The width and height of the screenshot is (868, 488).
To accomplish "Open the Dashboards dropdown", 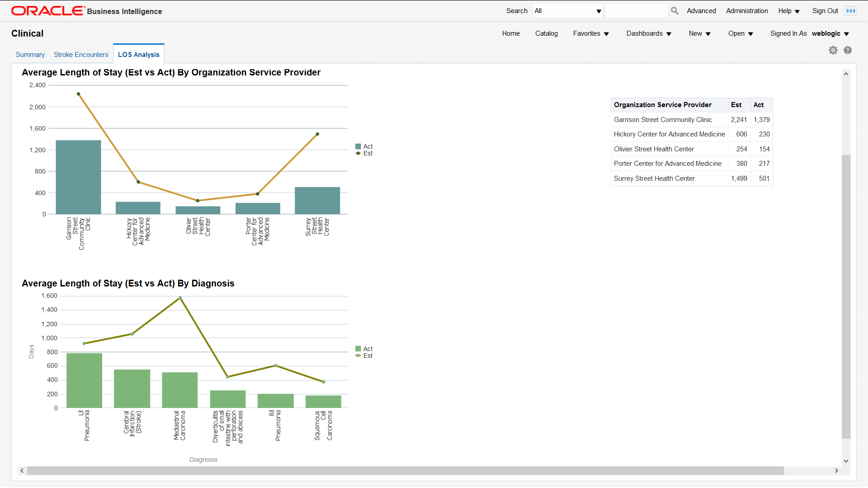I will 649,33.
